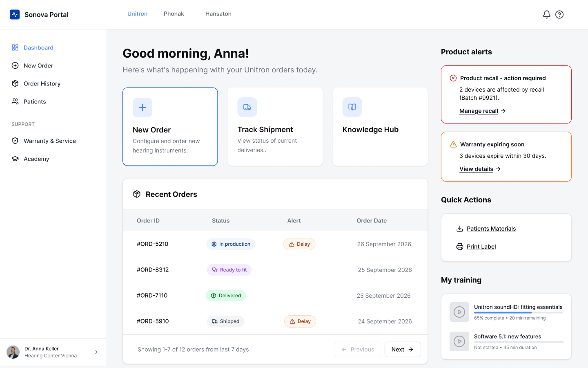Screen dimensions: 588x368
Task: Click the In production status badge
Action: pos(231,244)
